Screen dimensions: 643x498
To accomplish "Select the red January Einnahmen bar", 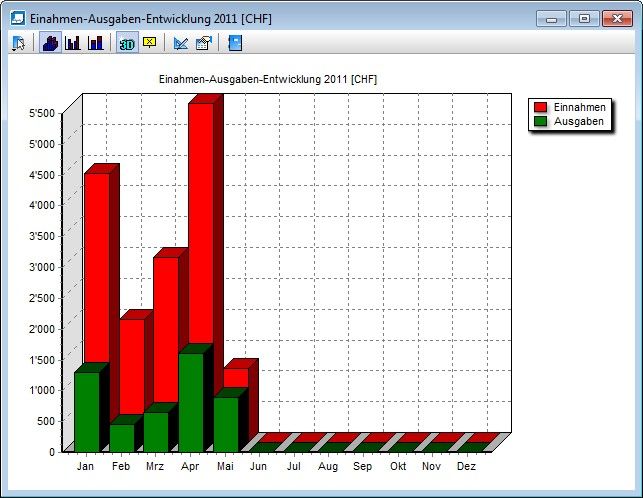I will point(97,267).
